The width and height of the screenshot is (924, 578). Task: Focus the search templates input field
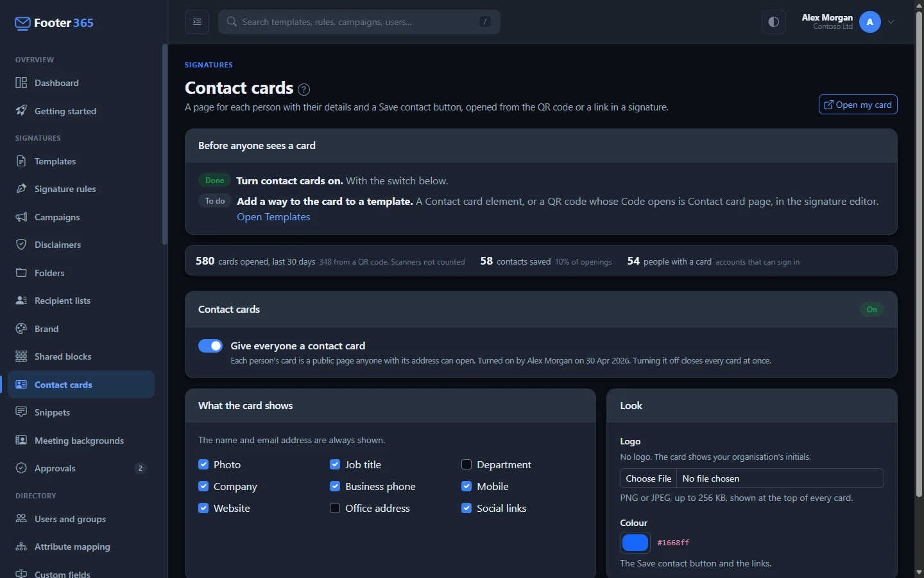(x=359, y=22)
